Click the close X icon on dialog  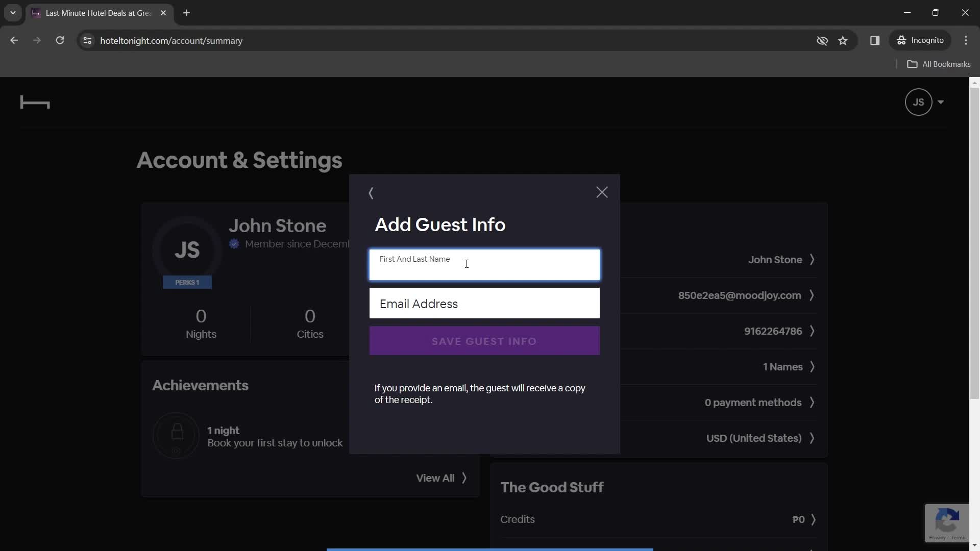click(x=602, y=192)
